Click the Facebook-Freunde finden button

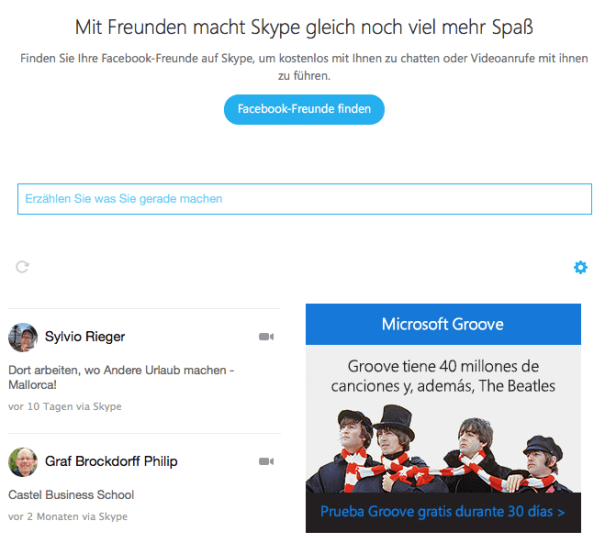tap(303, 109)
